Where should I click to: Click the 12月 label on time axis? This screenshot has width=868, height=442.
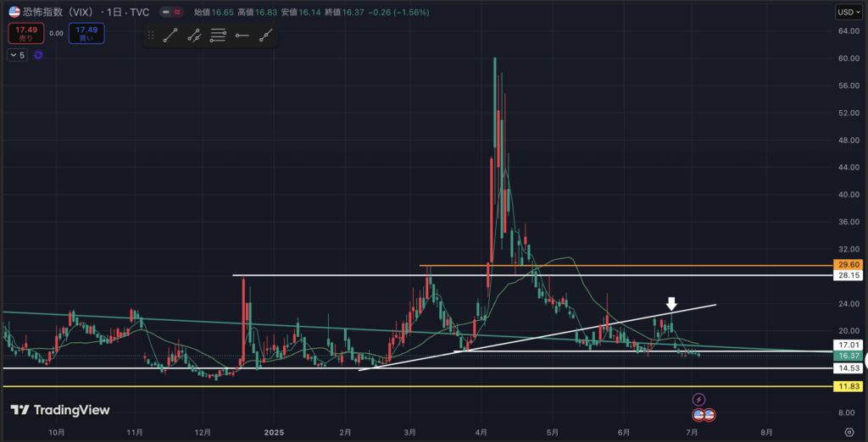(x=203, y=432)
